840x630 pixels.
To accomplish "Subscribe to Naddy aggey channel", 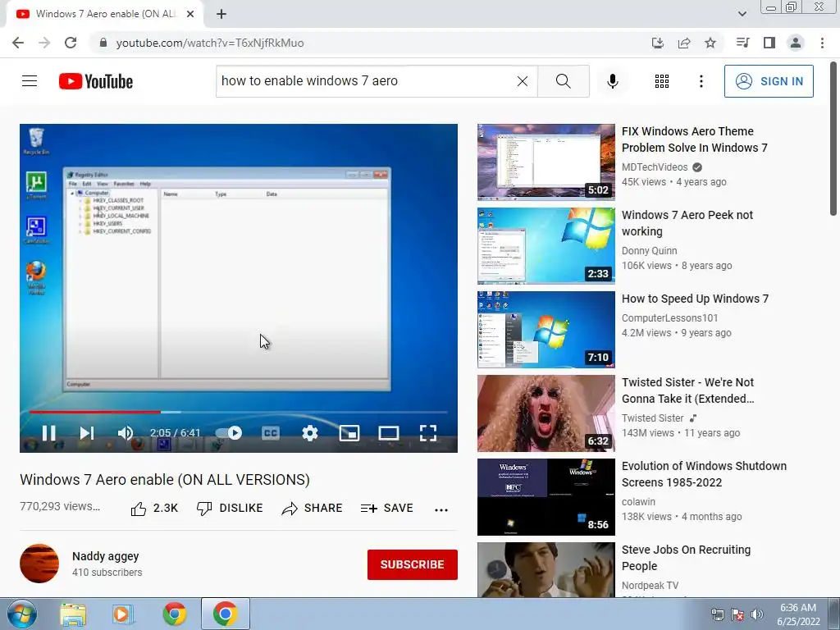I will (x=412, y=564).
